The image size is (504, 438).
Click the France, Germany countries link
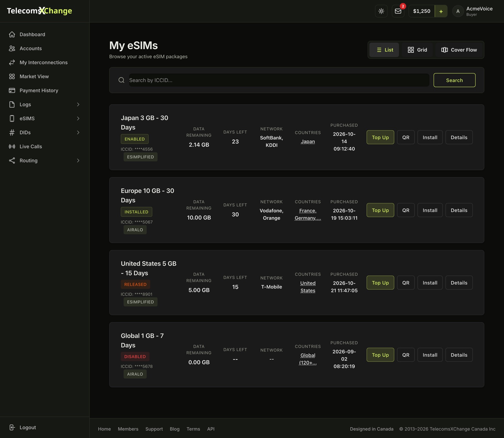pyautogui.click(x=308, y=214)
